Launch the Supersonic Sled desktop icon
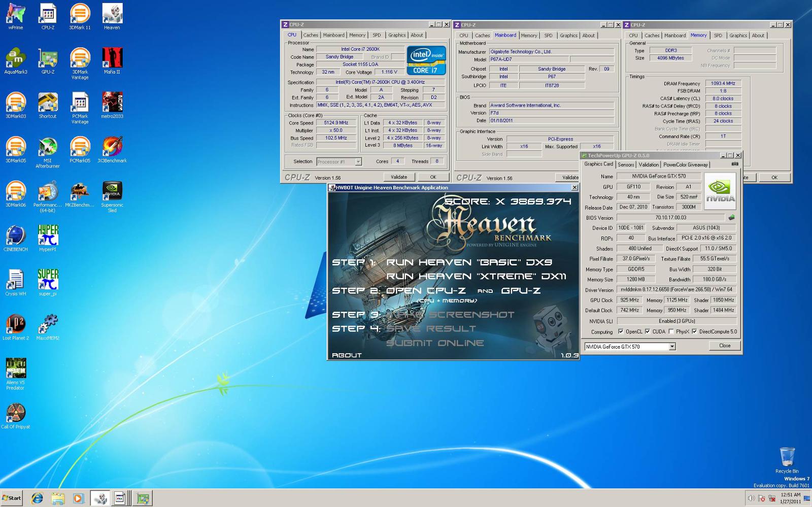Viewport: 812px width, 507px height. click(112, 196)
